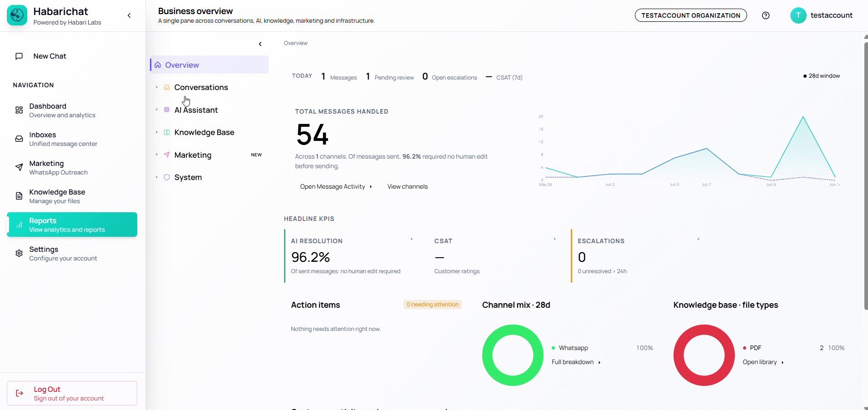
Task: Click the Inboxes tray icon
Action: click(19, 139)
